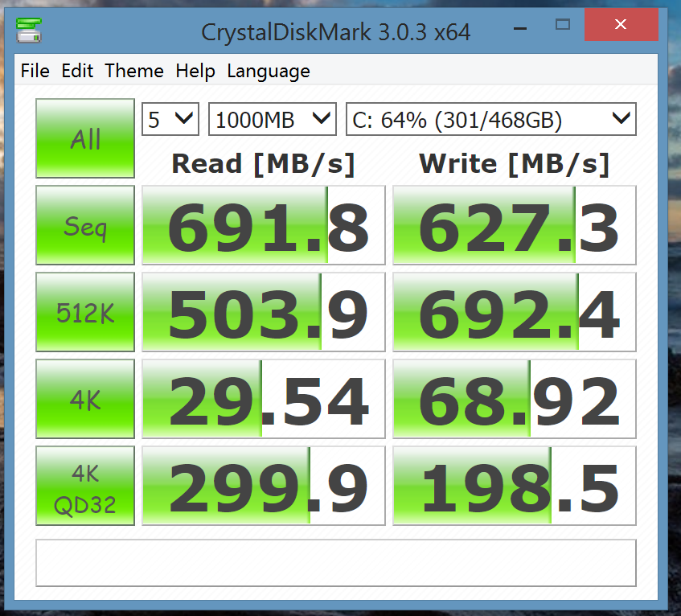Start the Seq sequential test
Image resolution: width=681 pixels, height=616 pixels.
[x=85, y=225]
